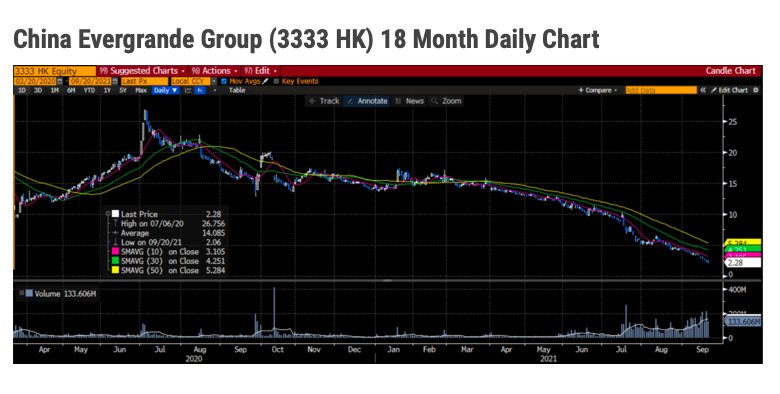The image size is (780, 394).
Task: Click the 133.606M volume axis label
Action: [x=743, y=322]
